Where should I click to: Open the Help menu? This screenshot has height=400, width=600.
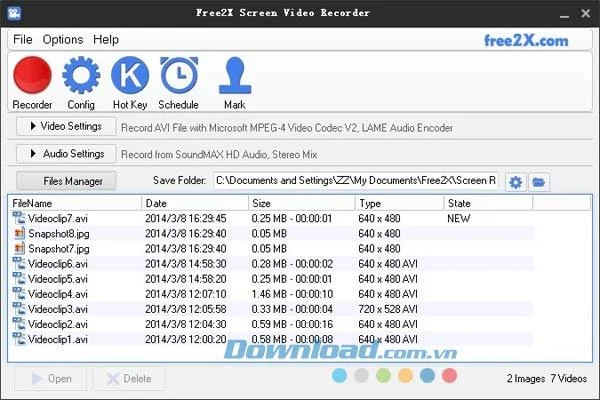106,39
